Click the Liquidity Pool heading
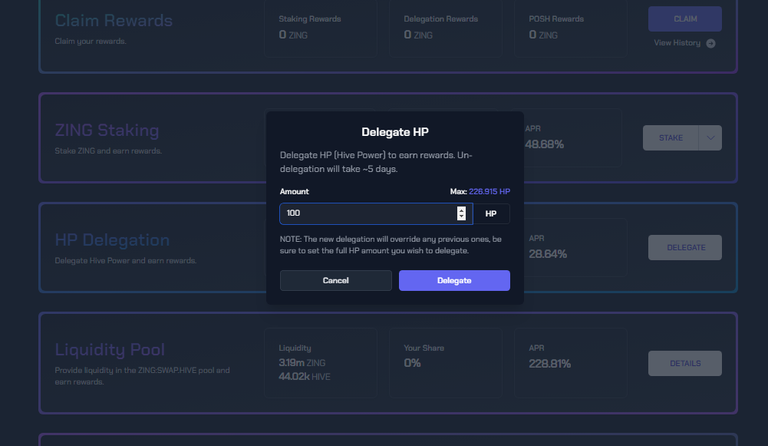 point(110,350)
